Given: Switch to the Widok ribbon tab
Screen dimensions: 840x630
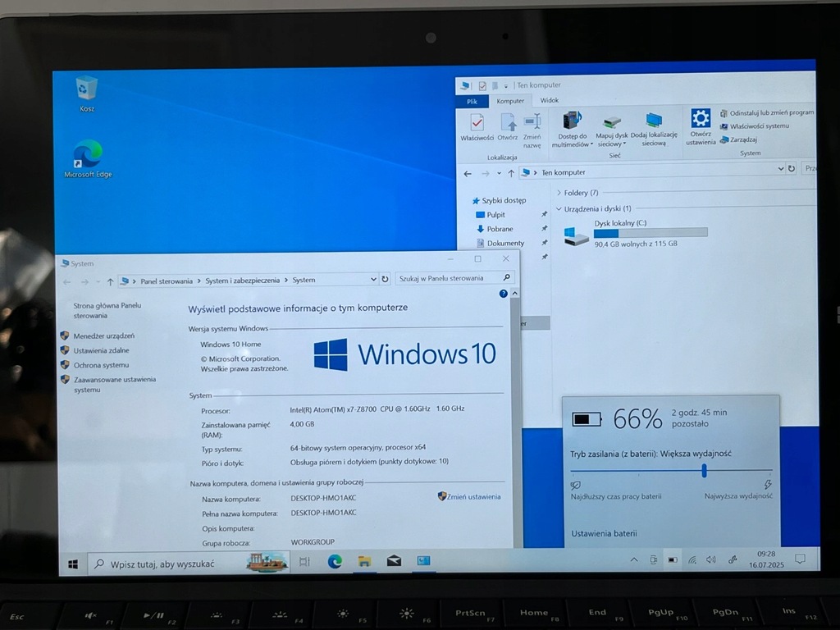Looking at the screenshot, I should click(x=549, y=100).
